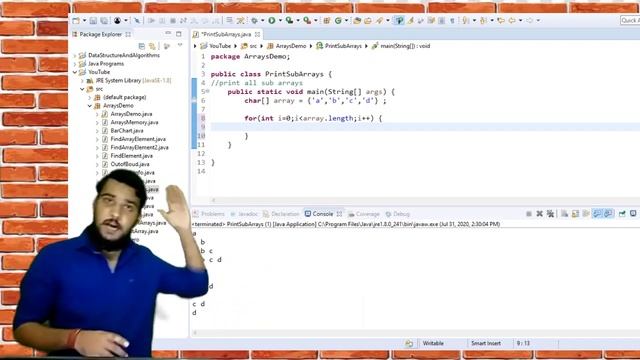Click the PrintSubArrays breadcrumb item
The width and height of the screenshot is (640, 360).
pyautogui.click(x=339, y=46)
